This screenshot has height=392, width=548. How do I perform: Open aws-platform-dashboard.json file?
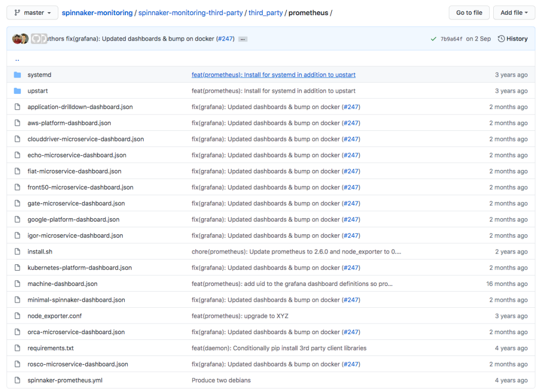click(69, 123)
